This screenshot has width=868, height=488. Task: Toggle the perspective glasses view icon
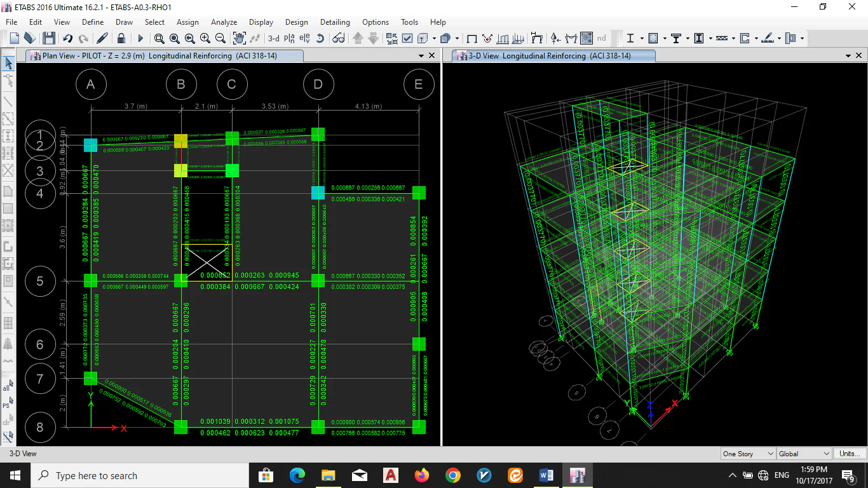pyautogui.click(x=338, y=38)
